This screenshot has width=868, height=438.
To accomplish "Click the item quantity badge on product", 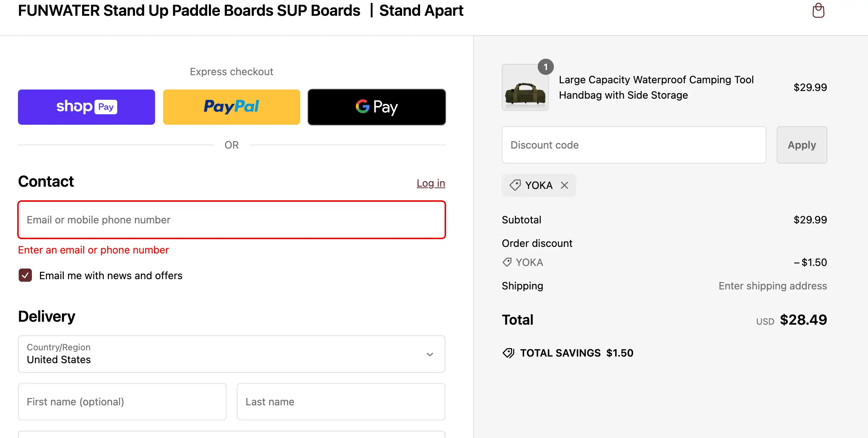I will 545,67.
